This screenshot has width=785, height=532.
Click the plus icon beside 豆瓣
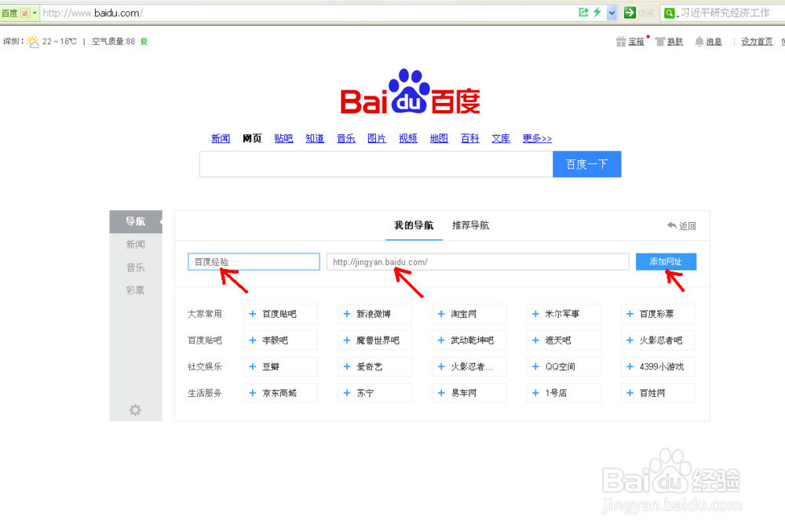coord(253,366)
